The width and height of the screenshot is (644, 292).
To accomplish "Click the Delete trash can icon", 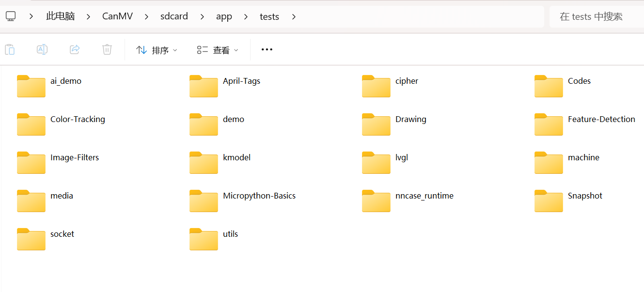I will (107, 49).
